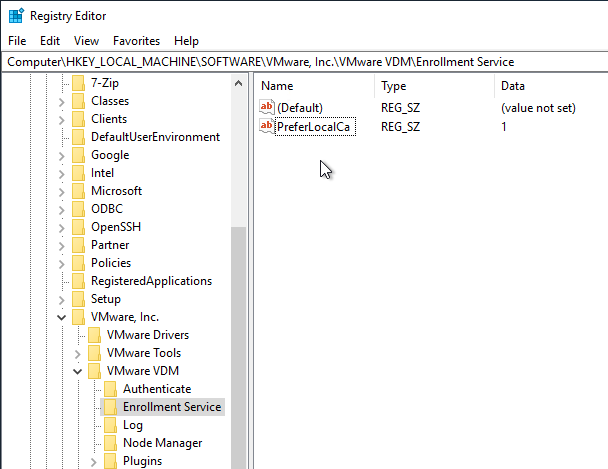Select the RegisteredApplications tree label
Image resolution: width=608 pixels, height=469 pixels.
tap(151, 281)
